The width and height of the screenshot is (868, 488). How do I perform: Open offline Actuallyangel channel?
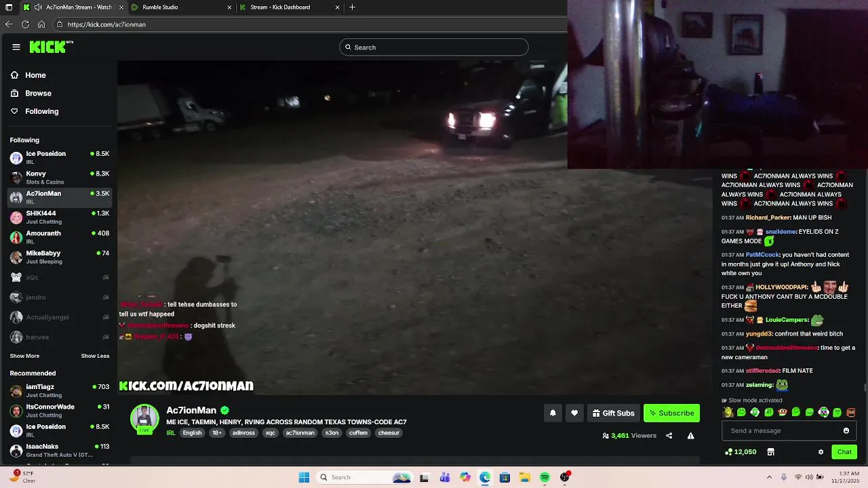[x=60, y=317]
